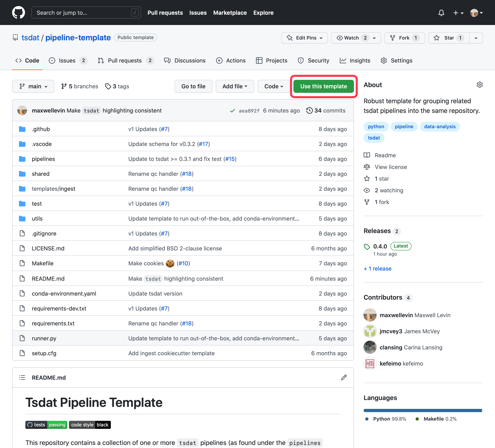
Task: Click Use this template button
Action: (323, 86)
